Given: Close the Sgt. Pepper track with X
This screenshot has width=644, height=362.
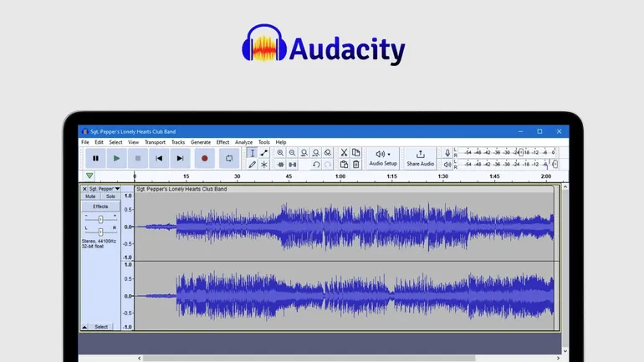Looking at the screenshot, I should pos(84,189).
